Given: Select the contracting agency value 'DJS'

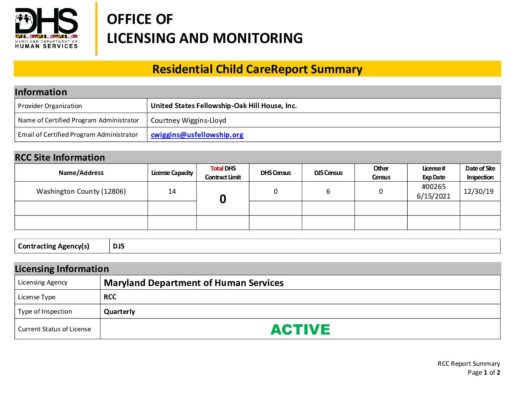Looking at the screenshot, I should coord(118,246).
